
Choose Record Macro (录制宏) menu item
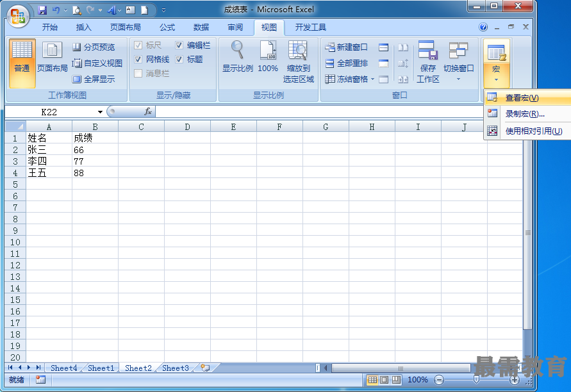tap(527, 114)
